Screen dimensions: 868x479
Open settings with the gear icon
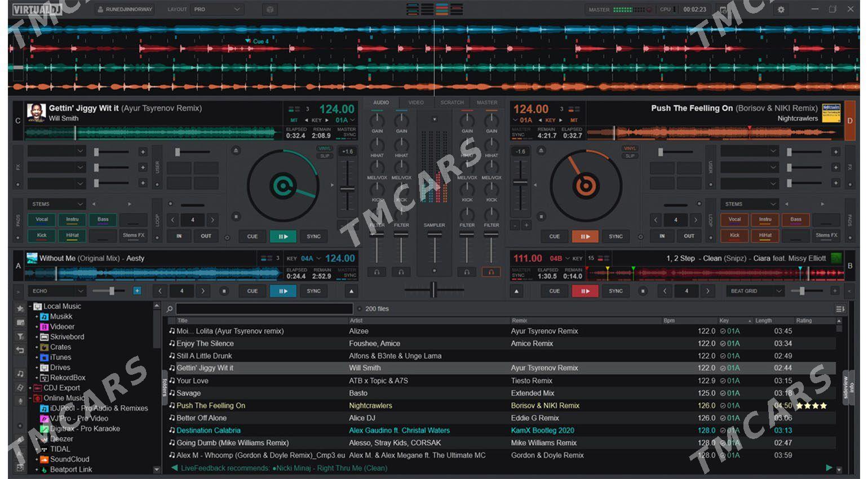[781, 10]
